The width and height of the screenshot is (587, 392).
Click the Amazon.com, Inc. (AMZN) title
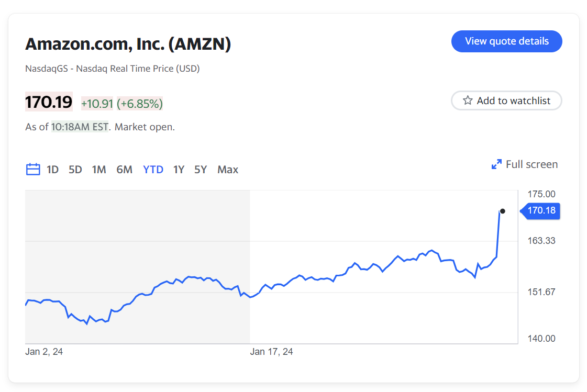128,44
